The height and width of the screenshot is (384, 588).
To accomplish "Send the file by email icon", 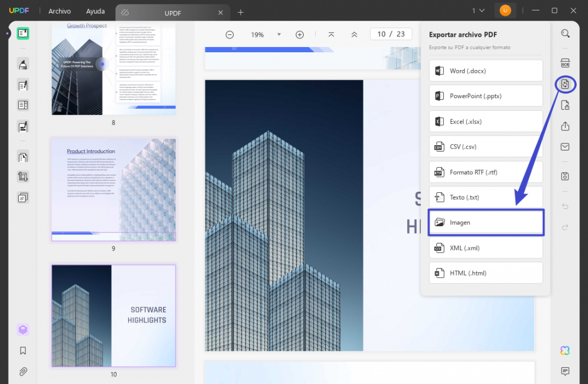I will [x=565, y=147].
